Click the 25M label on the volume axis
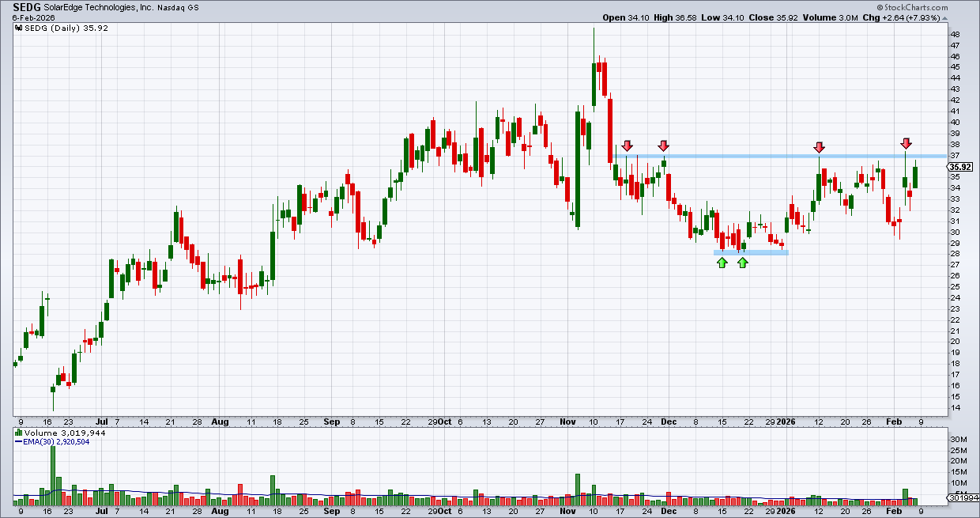Screen dimensions: 980x518 point(958,450)
